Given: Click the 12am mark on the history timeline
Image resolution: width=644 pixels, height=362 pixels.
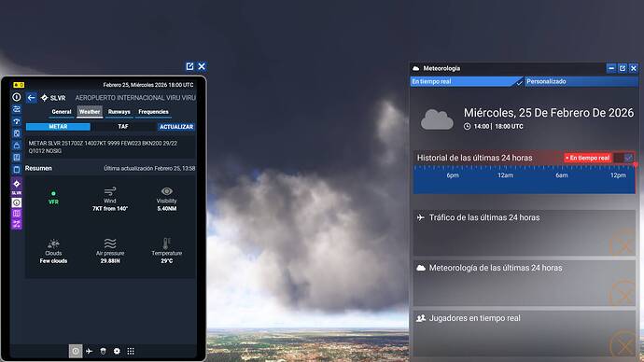Looking at the screenshot, I should [505, 175].
